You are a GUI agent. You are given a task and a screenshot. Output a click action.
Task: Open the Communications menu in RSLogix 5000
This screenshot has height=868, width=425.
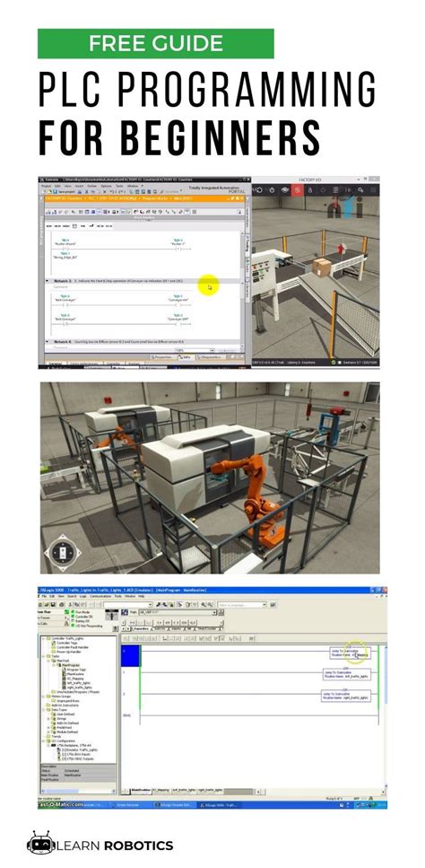pos(100,596)
